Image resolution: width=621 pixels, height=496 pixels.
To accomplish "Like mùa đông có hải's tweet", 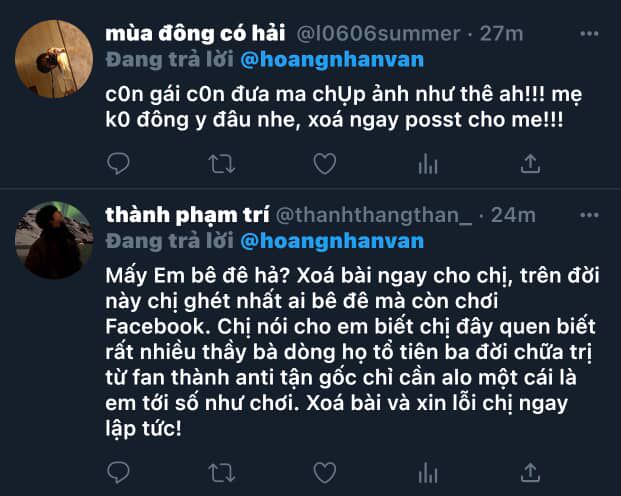I will (x=324, y=162).
